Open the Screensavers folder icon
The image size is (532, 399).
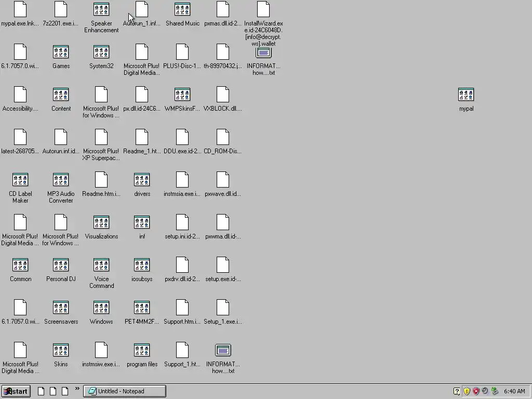point(61,308)
